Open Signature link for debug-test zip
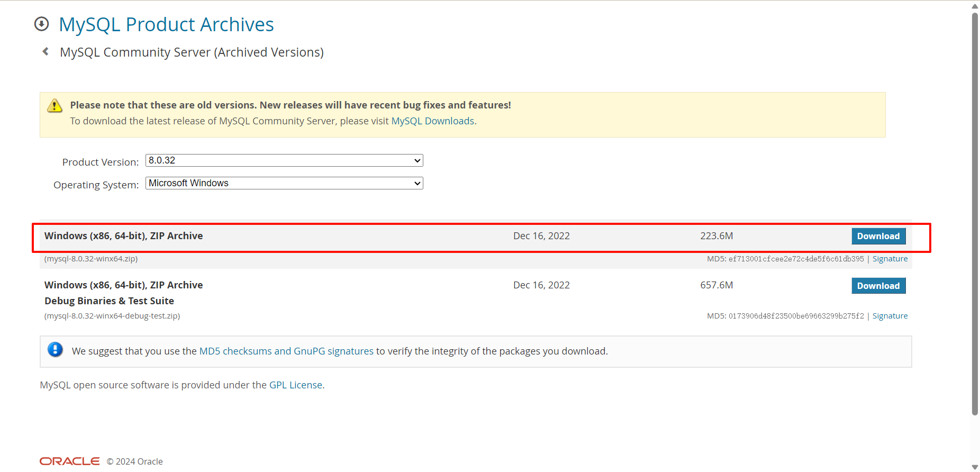This screenshot has width=980, height=472. [890, 316]
